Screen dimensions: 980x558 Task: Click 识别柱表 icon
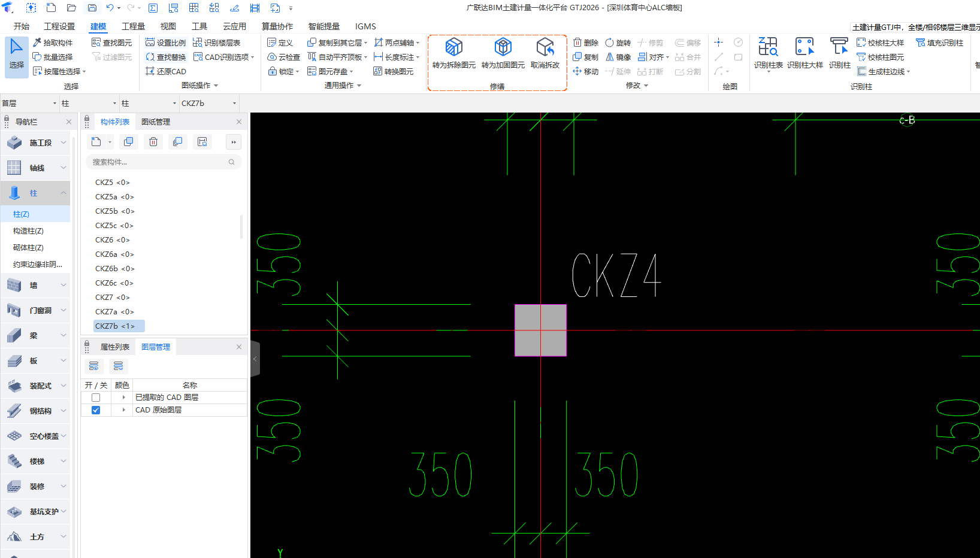click(x=769, y=54)
